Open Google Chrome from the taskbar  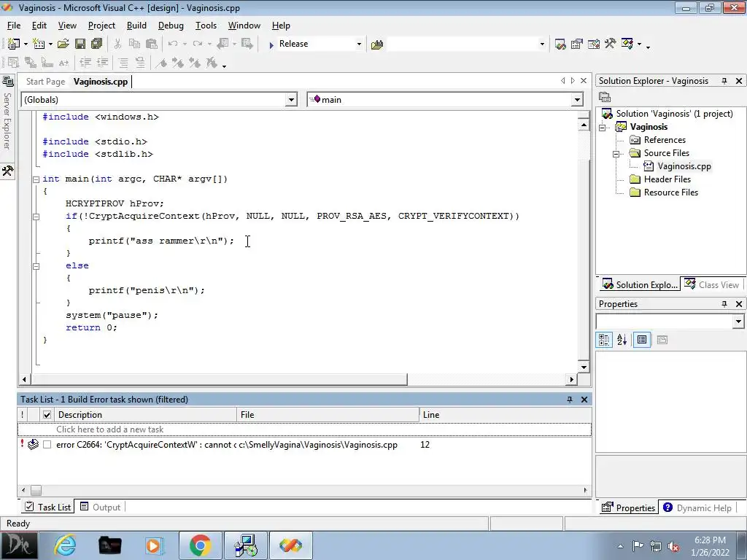[200, 545]
